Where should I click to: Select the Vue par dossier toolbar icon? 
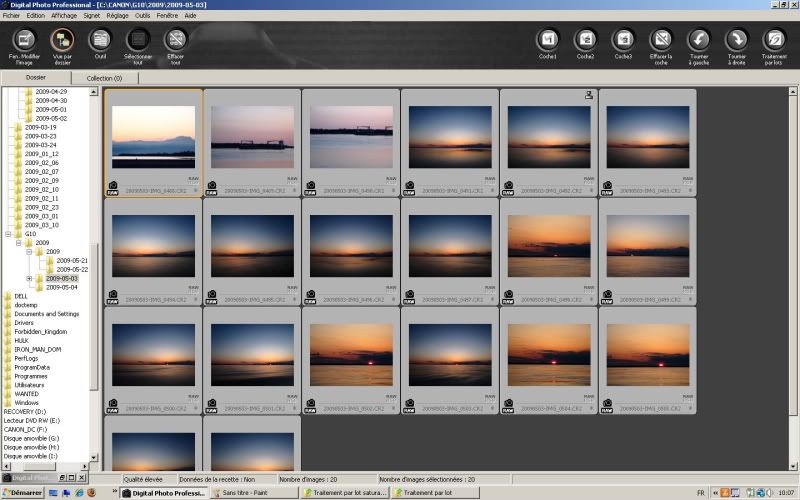[x=62, y=40]
